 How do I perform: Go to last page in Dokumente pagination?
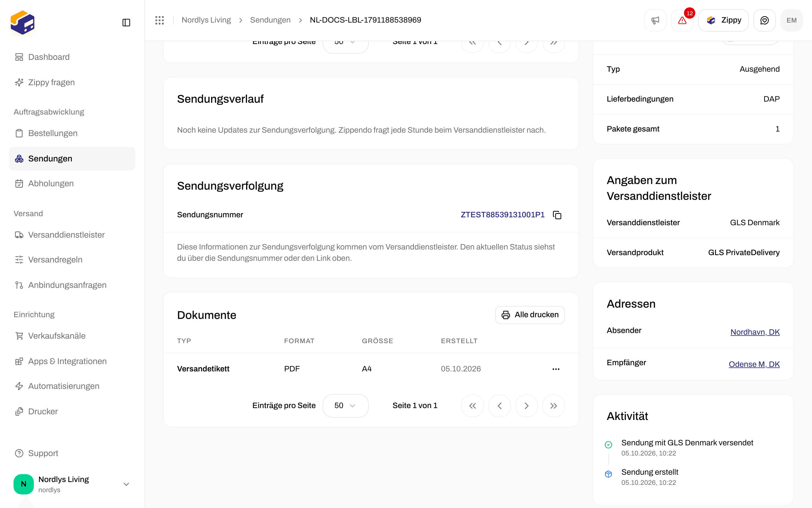(x=554, y=406)
